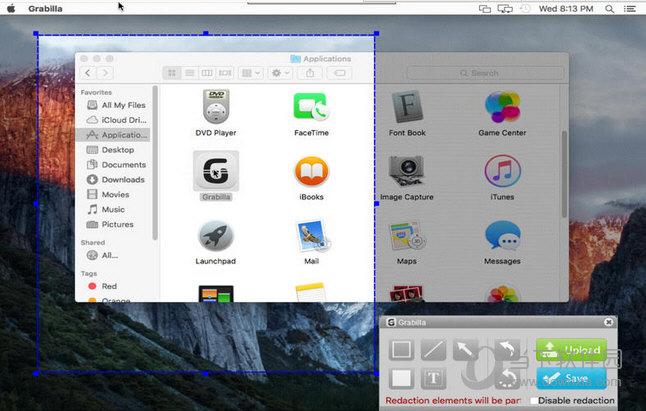Screen dimensions: 646x411
Task: Select the text T tool in Grabilla panel
Action: point(433,378)
